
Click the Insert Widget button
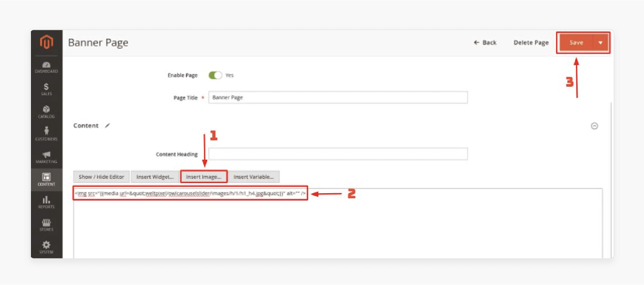pyautogui.click(x=155, y=177)
